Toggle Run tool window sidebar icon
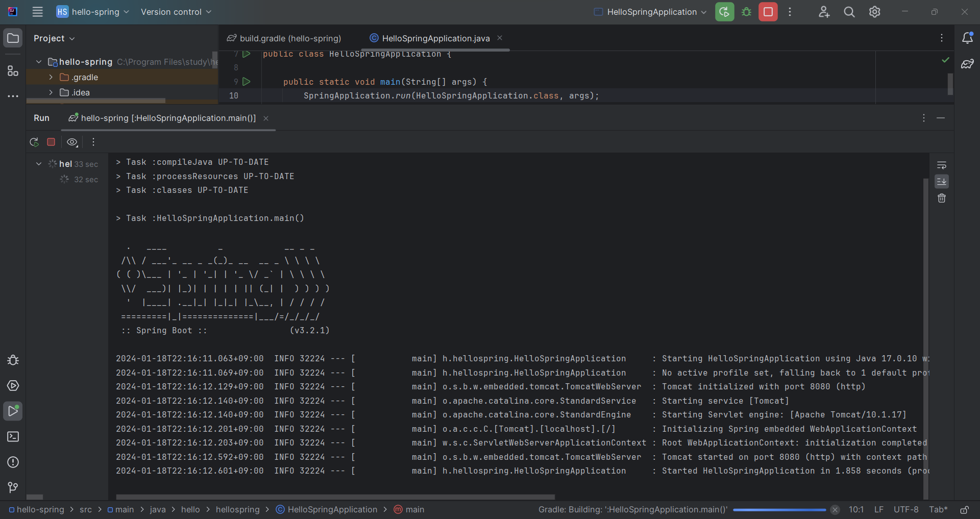The width and height of the screenshot is (980, 519). (x=13, y=411)
